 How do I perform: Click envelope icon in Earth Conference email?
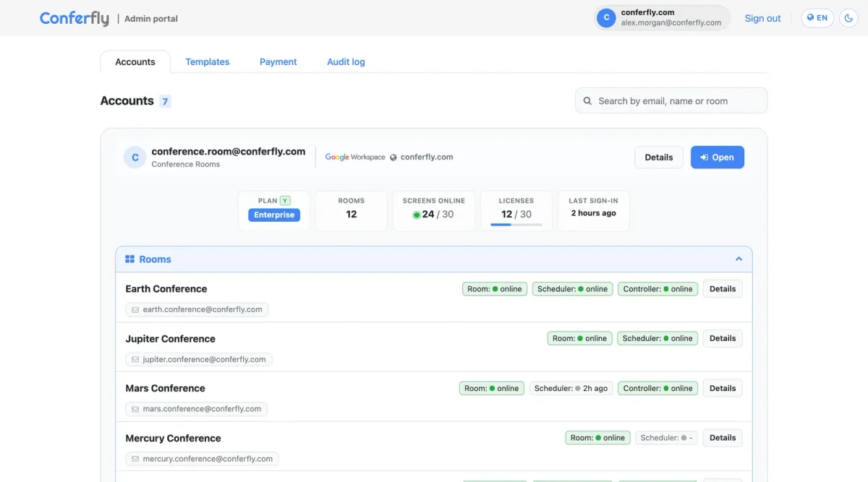[x=135, y=309]
